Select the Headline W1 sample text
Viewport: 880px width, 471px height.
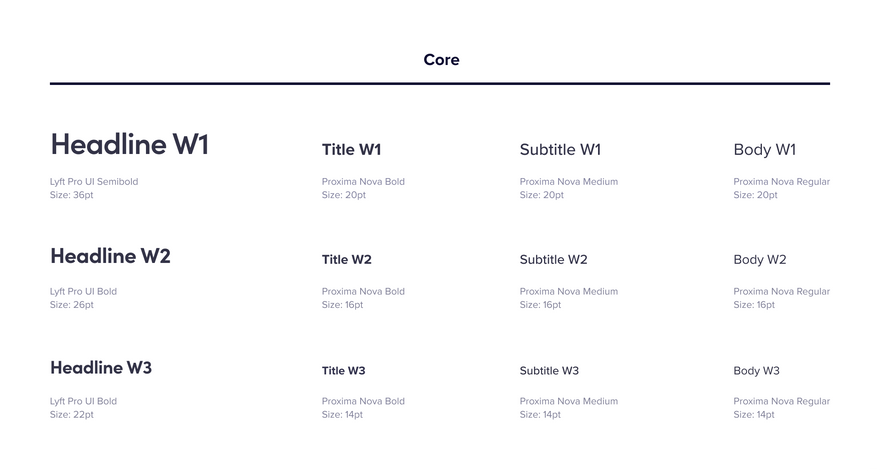coord(130,144)
